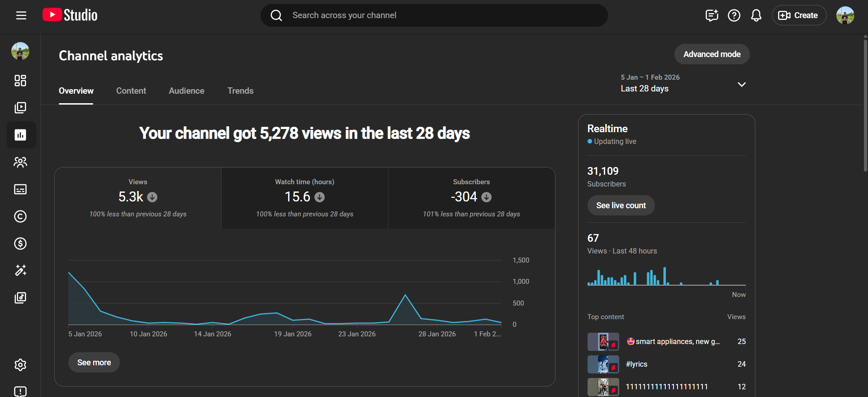The height and width of the screenshot is (397, 868).
Task: Click the notifications bell icon
Action: [x=756, y=15]
